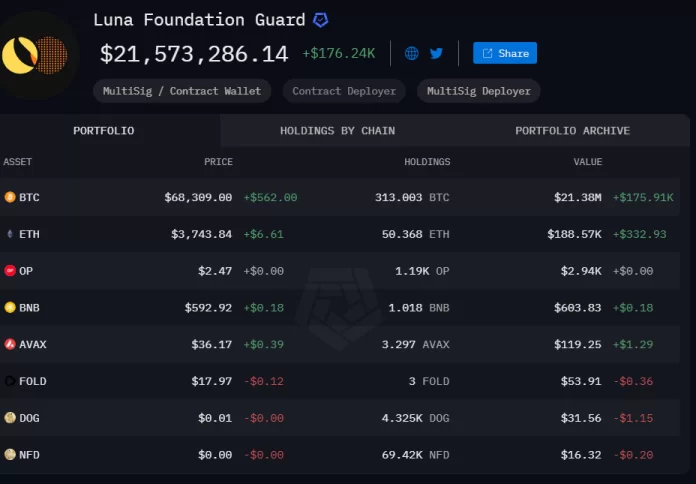Open the FOLD asset row link
This screenshot has width=696, height=484.
32,381
